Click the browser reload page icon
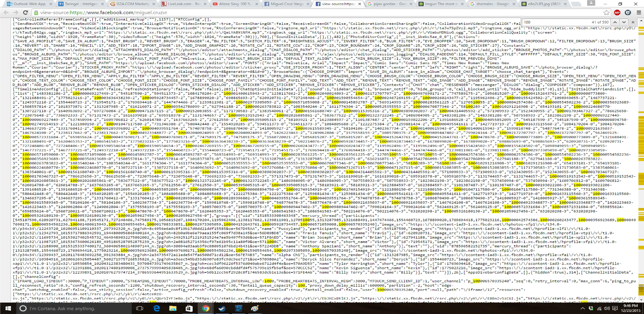This screenshot has width=644, height=314. (x=25, y=12)
